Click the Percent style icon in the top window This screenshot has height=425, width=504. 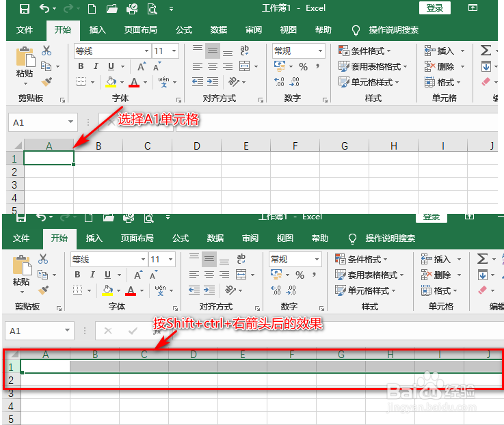click(x=303, y=66)
